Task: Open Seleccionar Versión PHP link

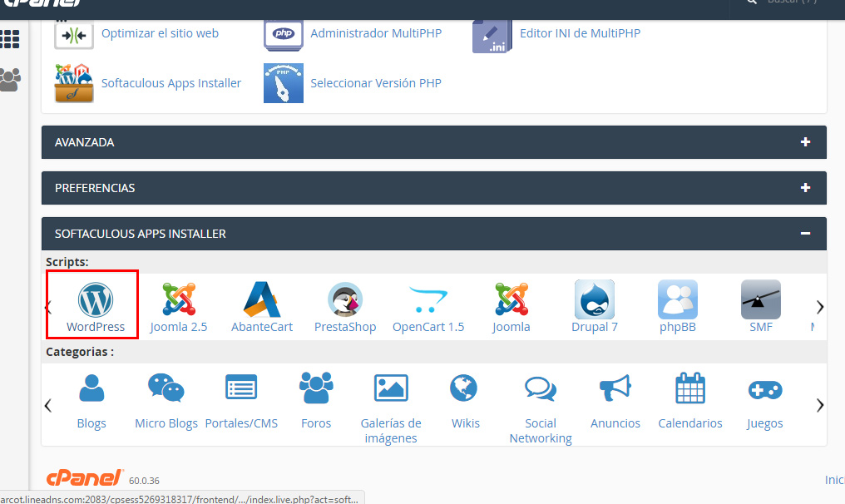Action: tap(376, 83)
